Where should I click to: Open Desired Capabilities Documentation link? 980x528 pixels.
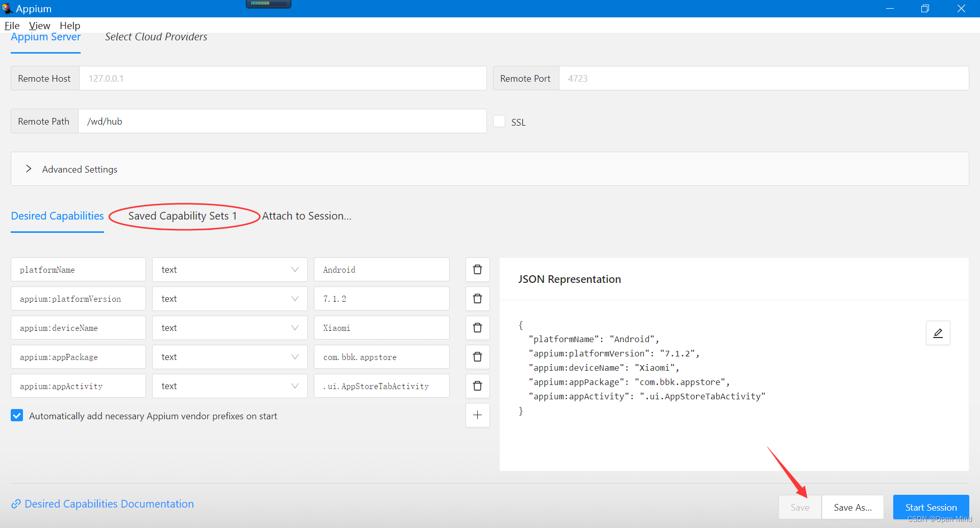(103, 504)
